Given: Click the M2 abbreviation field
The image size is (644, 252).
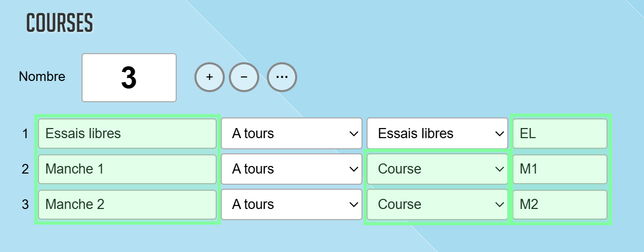Looking at the screenshot, I should [x=559, y=204].
